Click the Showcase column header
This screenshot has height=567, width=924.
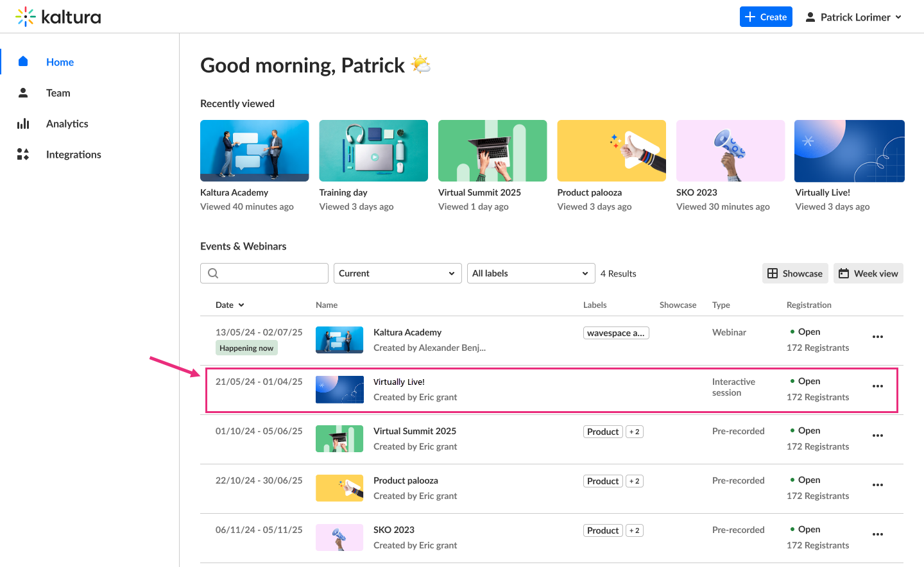678,305
